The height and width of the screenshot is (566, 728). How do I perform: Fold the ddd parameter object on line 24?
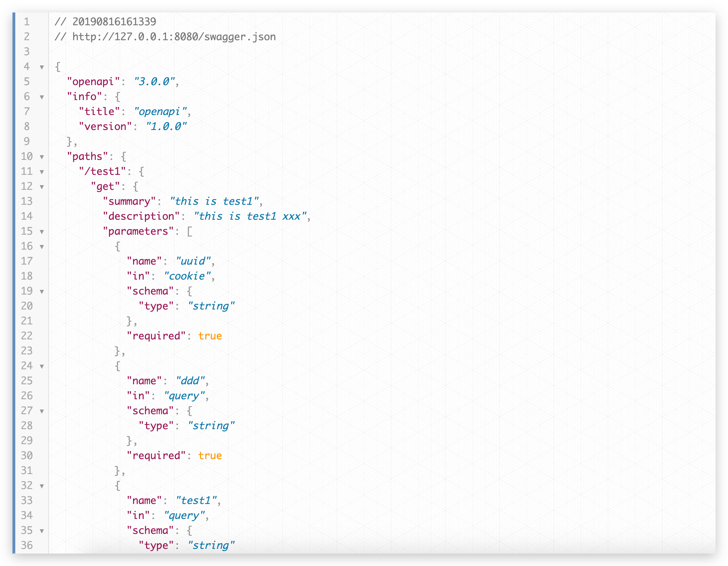pos(42,366)
